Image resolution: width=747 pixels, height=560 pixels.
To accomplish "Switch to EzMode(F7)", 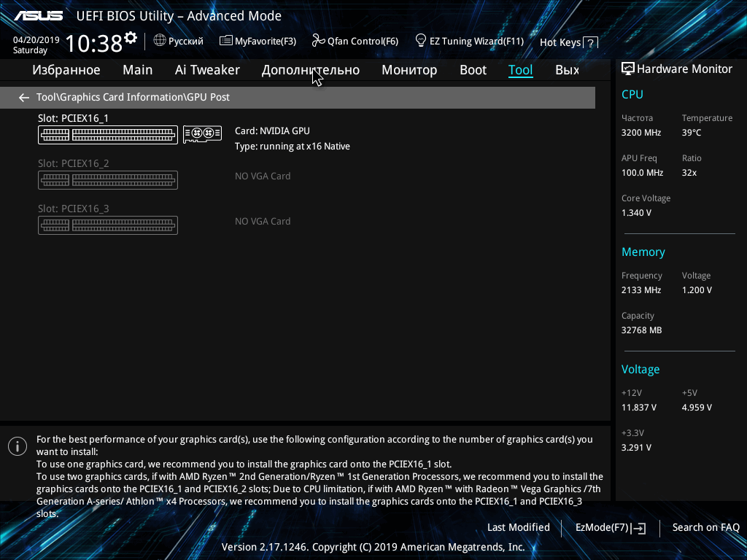I will [x=611, y=528].
